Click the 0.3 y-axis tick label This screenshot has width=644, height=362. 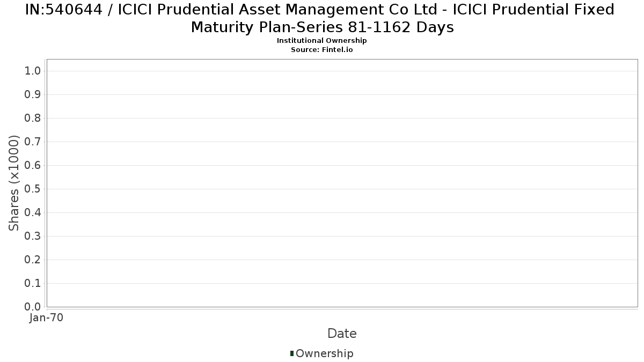(x=33, y=237)
